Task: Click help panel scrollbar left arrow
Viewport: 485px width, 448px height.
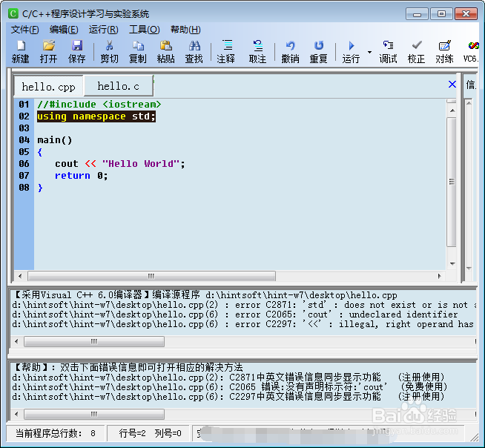Action: 17,414
